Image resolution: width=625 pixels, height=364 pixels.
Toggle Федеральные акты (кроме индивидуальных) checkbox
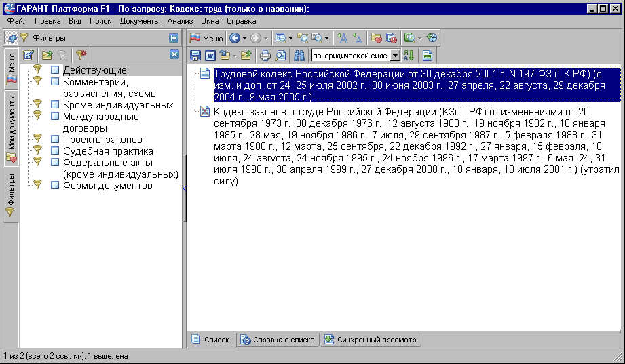point(55,163)
